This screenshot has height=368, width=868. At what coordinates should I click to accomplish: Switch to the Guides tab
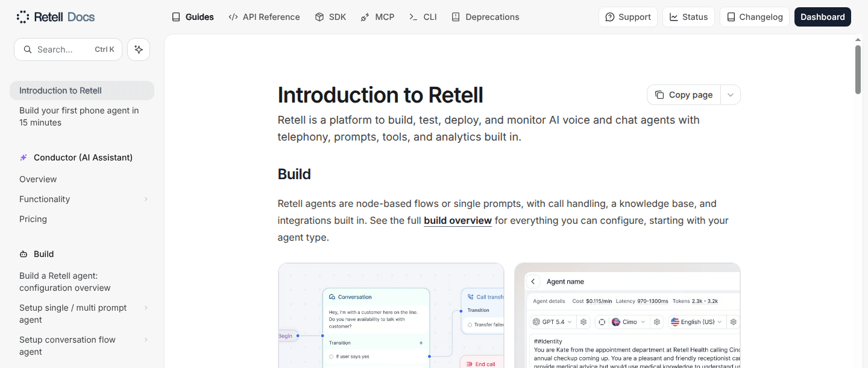point(193,17)
